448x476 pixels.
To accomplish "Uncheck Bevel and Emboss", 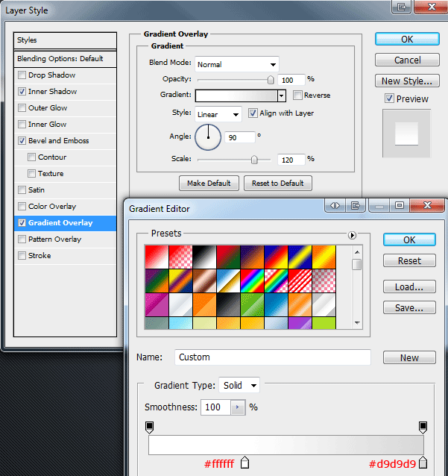I will pyautogui.click(x=22, y=140).
